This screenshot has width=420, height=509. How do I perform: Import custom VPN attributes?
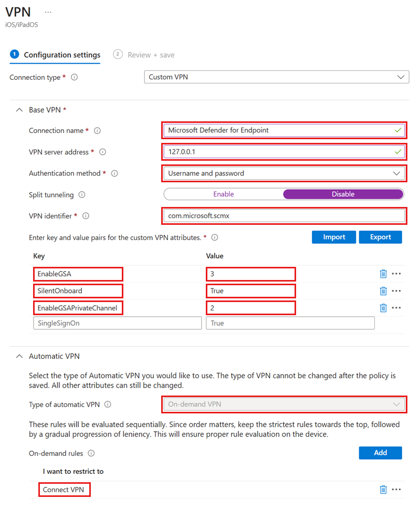333,237
